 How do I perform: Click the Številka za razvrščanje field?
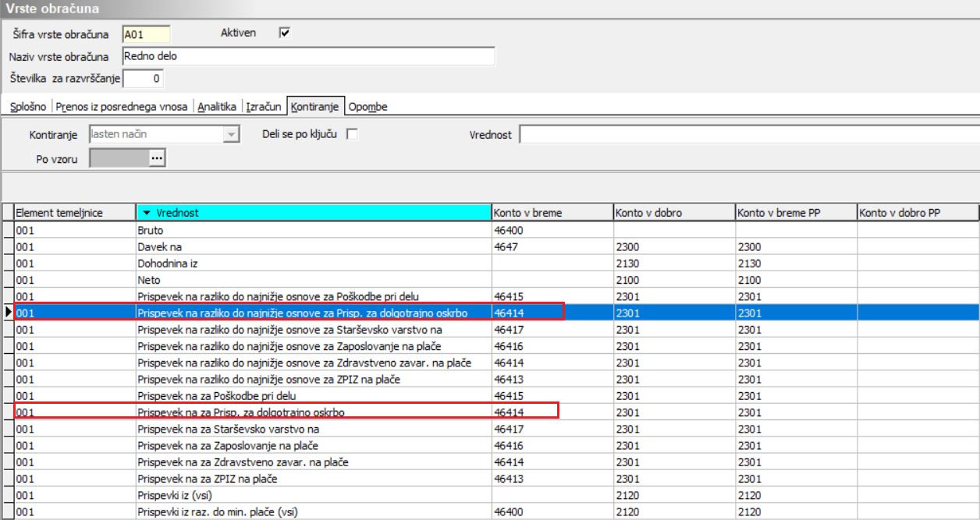[x=143, y=79]
